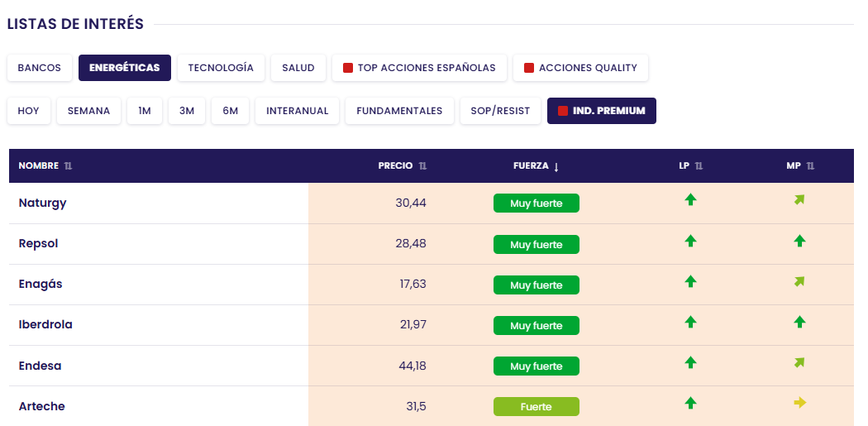868x426 pixels.
Task: Click Repsol's Muy fuerte badge
Action: pyautogui.click(x=537, y=244)
